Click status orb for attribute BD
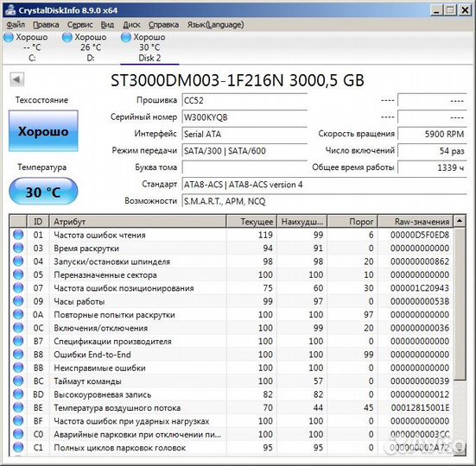476x466 pixels. tap(18, 394)
